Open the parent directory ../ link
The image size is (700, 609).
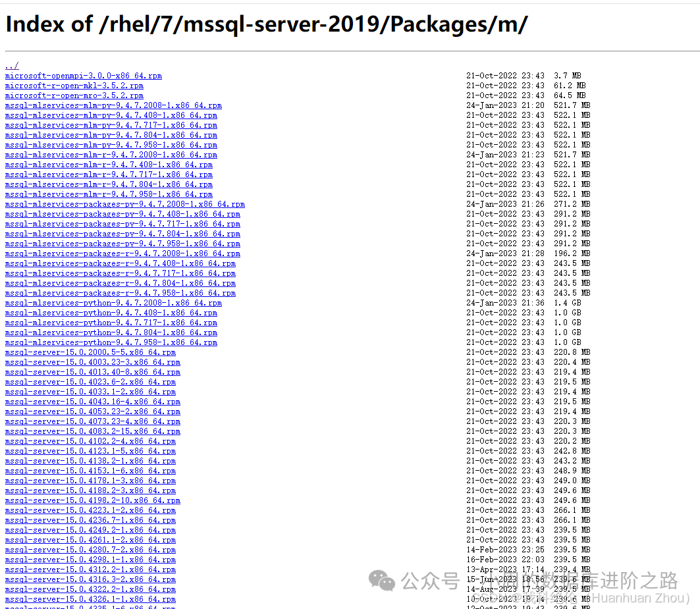[12, 66]
